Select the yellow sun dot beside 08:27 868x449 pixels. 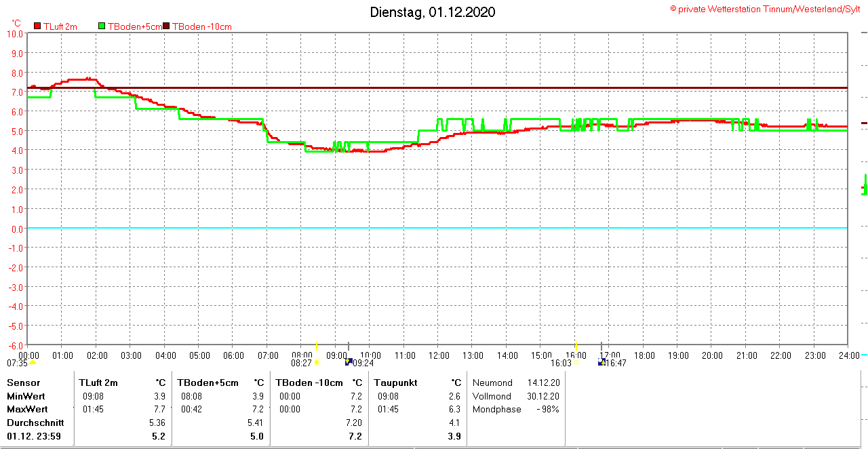click(317, 363)
